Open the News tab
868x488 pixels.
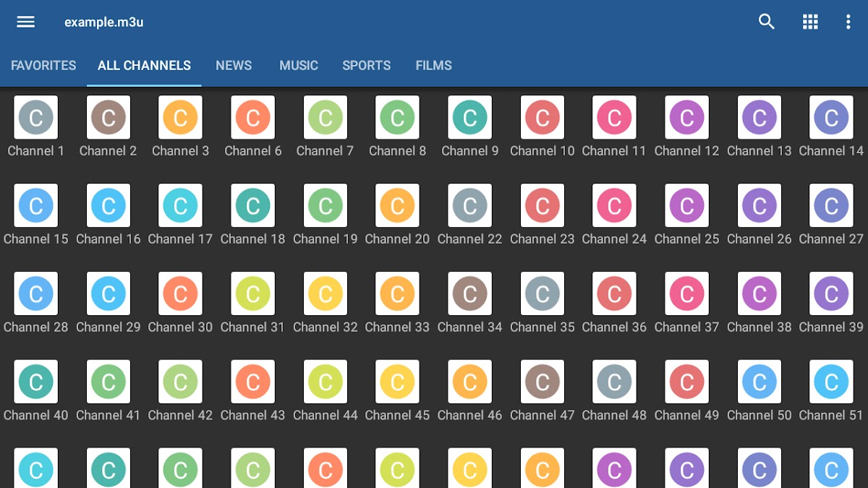pos(234,65)
